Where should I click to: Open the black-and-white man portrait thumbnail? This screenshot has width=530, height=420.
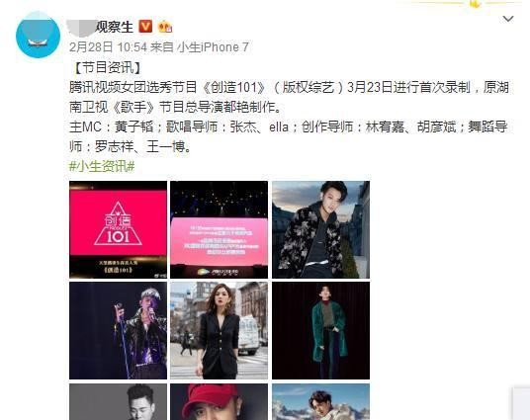pos(118,402)
